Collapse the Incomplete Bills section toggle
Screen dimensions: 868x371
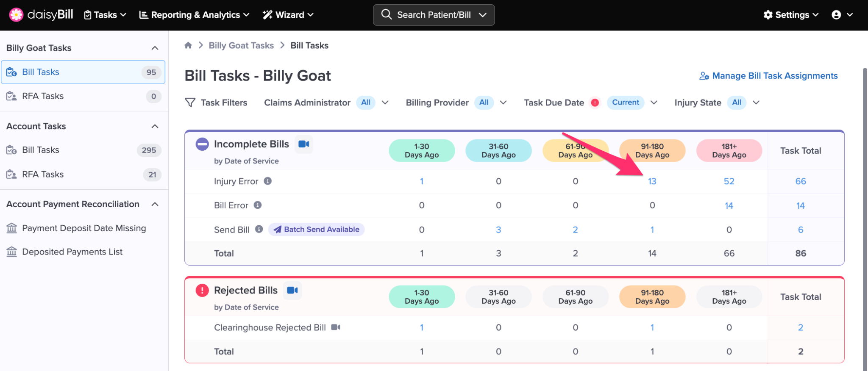tap(202, 144)
